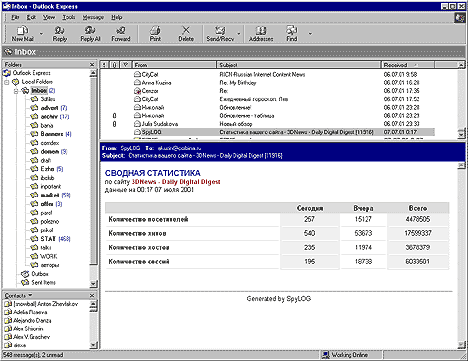The image size is (468, 361).
Task: Open the Edit menu
Action: click(x=31, y=17)
